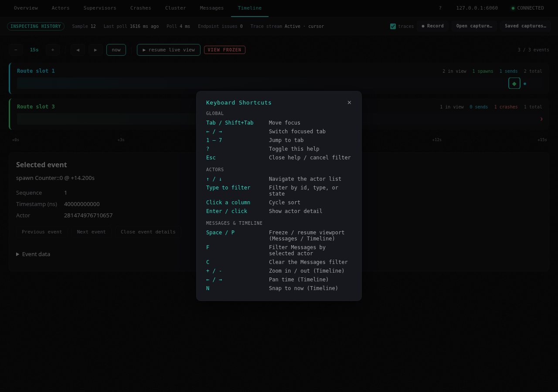The image size is (558, 392).
Task: Click the VIEW FROZEN badge
Action: click(225, 50)
